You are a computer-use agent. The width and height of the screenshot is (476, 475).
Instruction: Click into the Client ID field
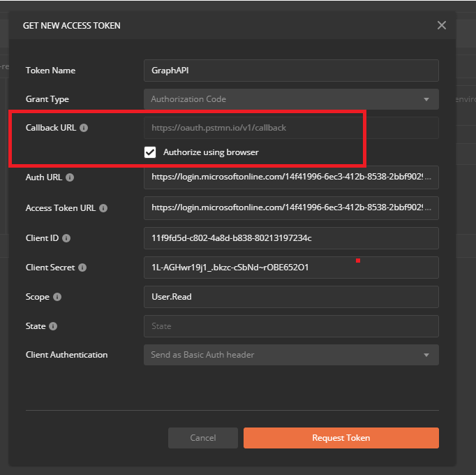[x=290, y=238]
